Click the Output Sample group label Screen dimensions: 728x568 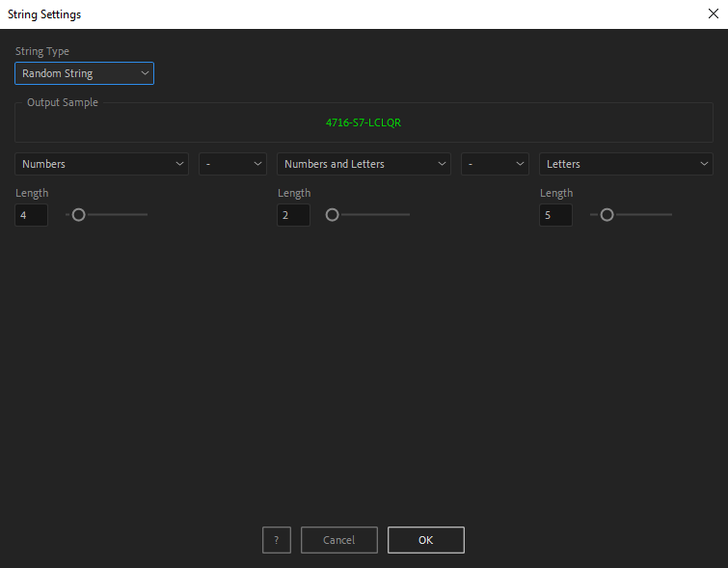click(63, 102)
